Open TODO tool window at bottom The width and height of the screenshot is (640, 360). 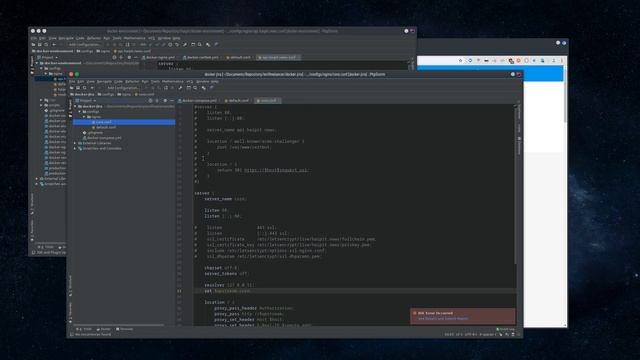(85, 329)
